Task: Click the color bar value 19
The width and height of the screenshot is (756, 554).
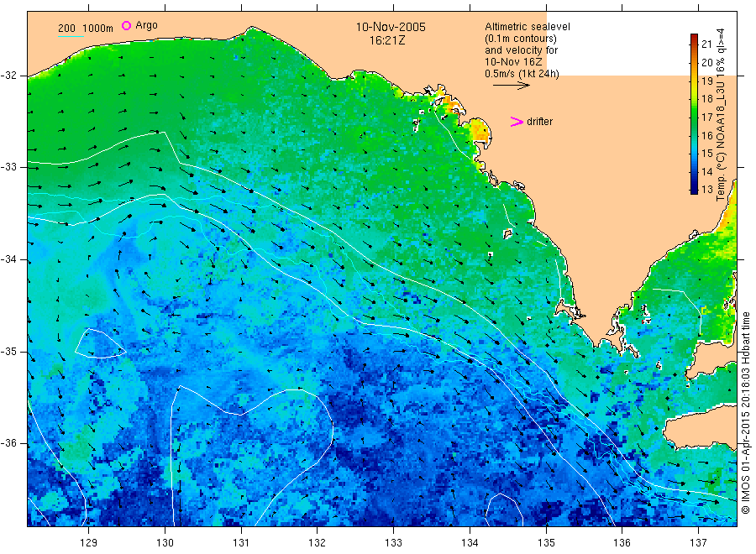Action: click(x=706, y=81)
